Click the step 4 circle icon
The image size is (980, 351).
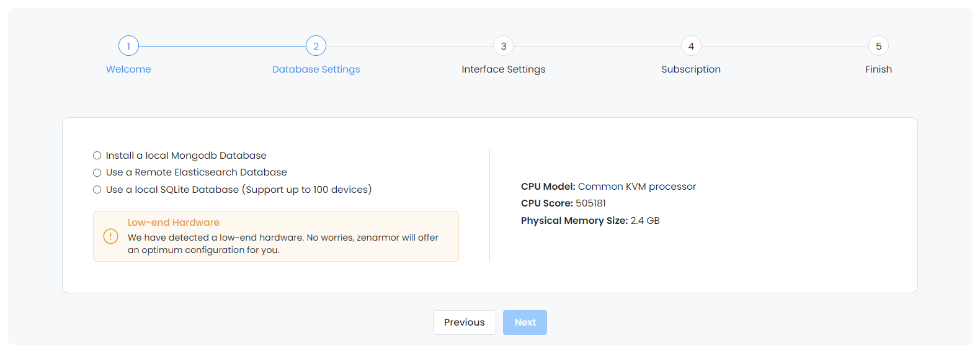tap(691, 46)
